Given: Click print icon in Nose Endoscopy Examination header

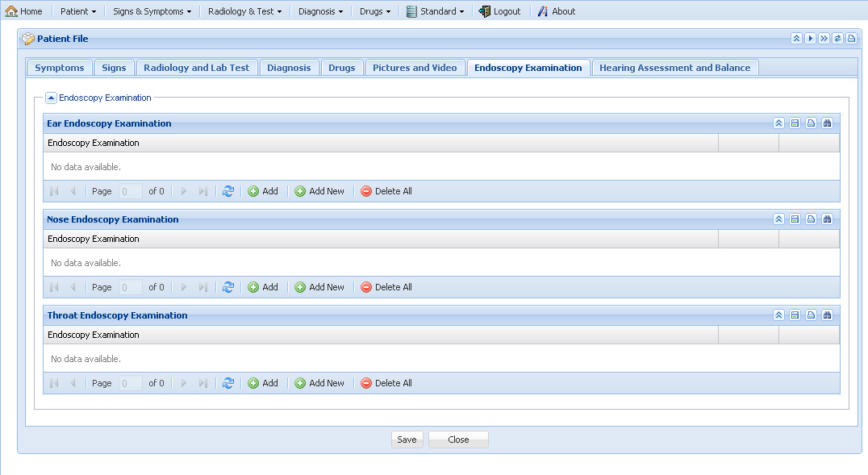Looking at the screenshot, I should coord(811,219).
